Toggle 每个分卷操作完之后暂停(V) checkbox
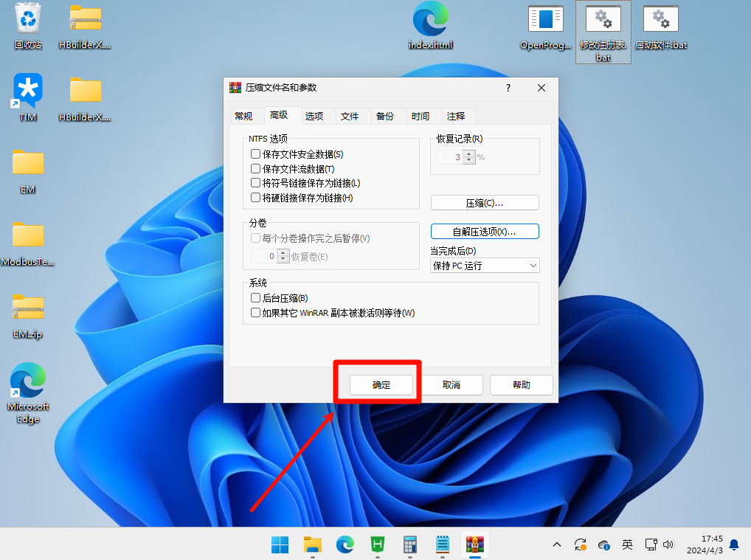 pyautogui.click(x=256, y=238)
